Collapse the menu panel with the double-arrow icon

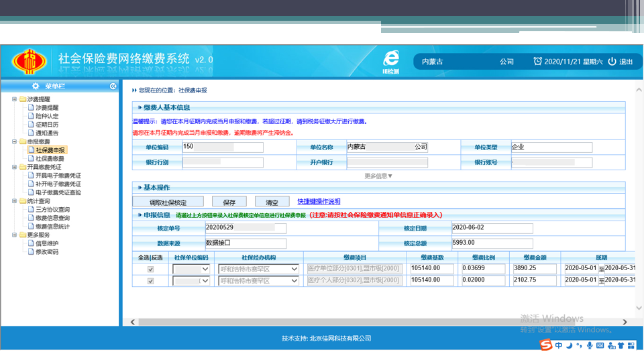[x=113, y=86]
